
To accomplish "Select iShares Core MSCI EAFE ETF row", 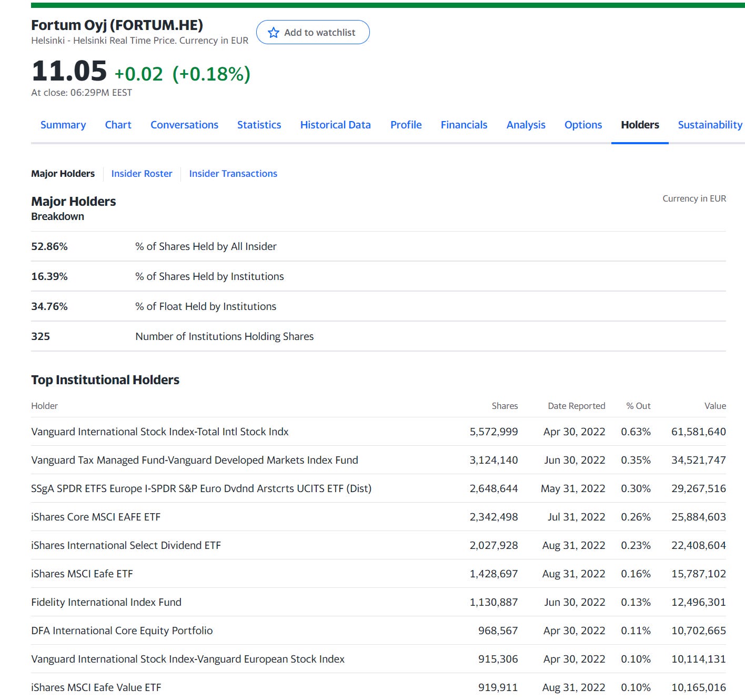I will (378, 517).
